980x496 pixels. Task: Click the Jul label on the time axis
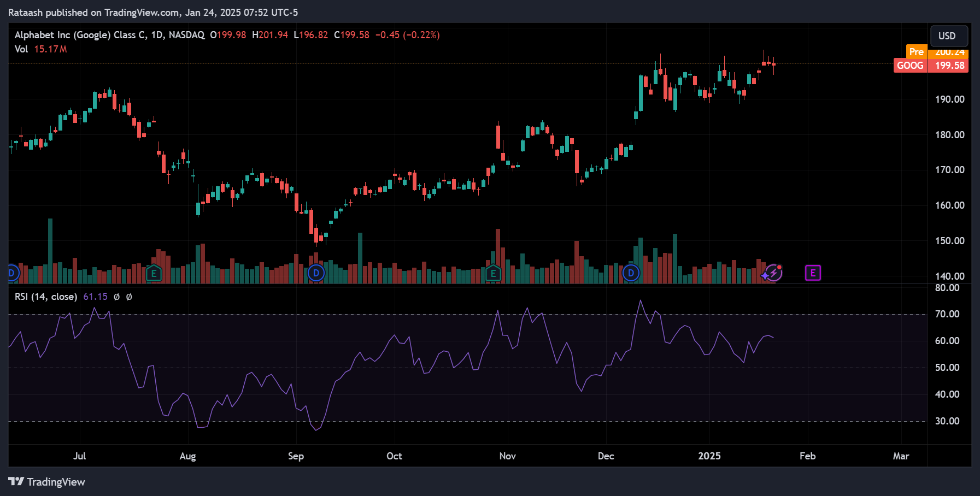pos(80,456)
